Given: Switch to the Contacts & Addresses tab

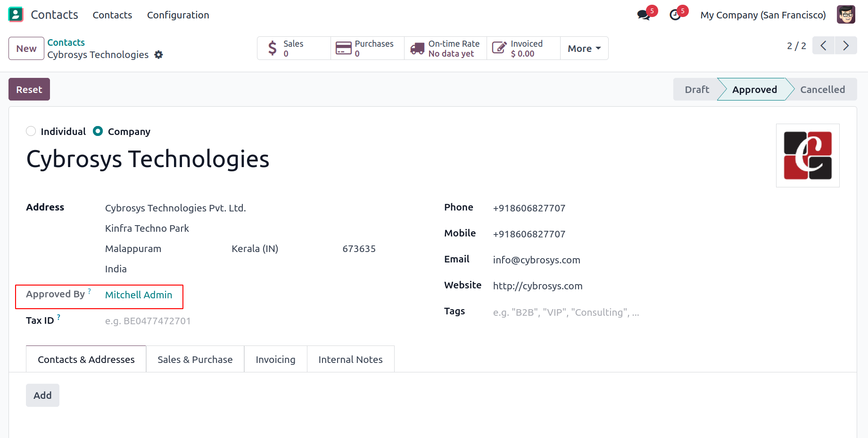Looking at the screenshot, I should tap(86, 360).
